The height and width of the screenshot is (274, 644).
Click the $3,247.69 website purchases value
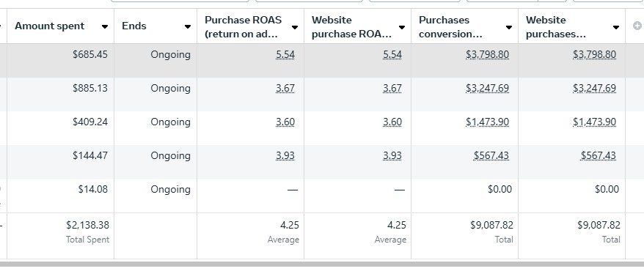pos(594,88)
